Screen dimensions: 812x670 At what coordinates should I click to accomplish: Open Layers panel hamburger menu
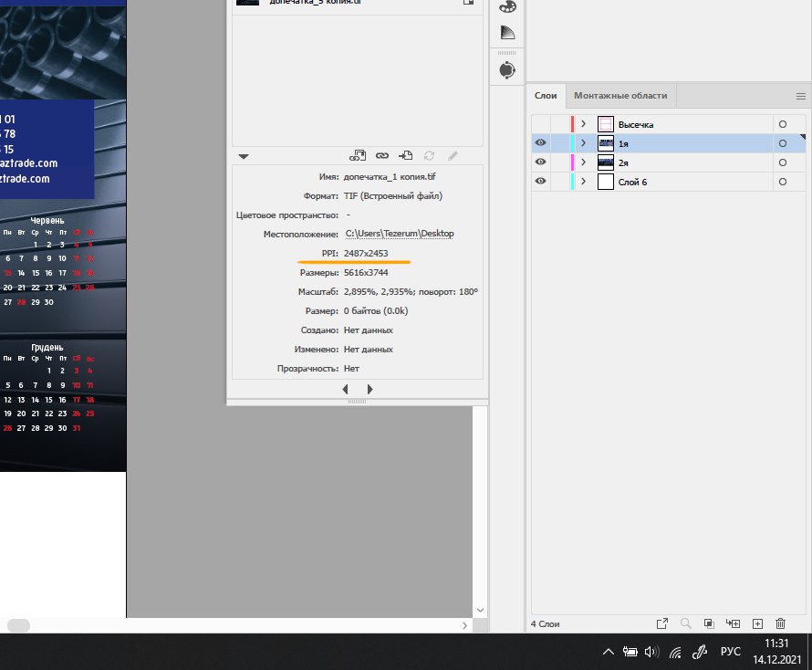tap(801, 97)
